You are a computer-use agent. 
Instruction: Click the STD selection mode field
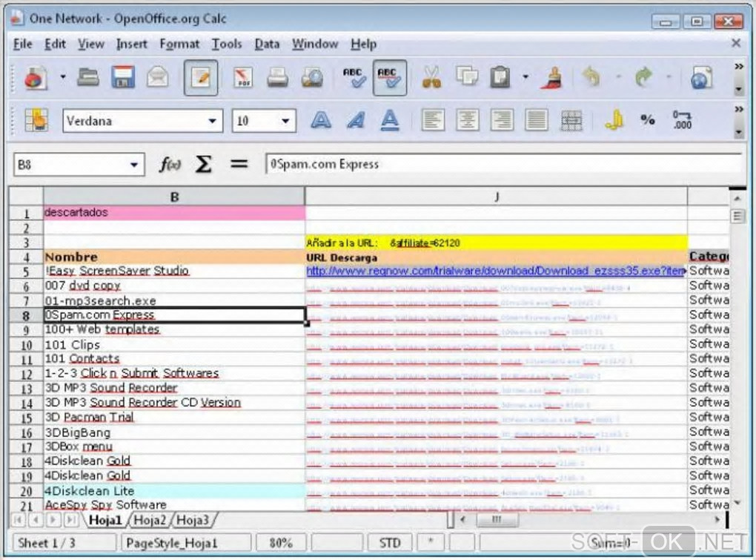pos(390,543)
